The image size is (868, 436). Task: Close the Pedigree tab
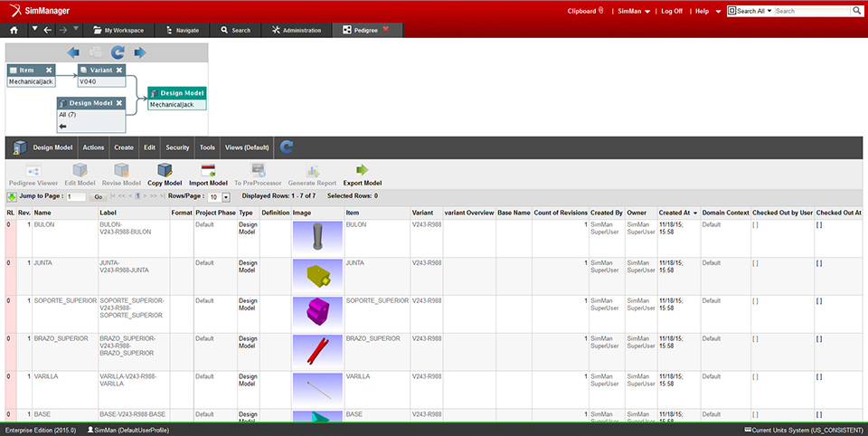(x=386, y=30)
